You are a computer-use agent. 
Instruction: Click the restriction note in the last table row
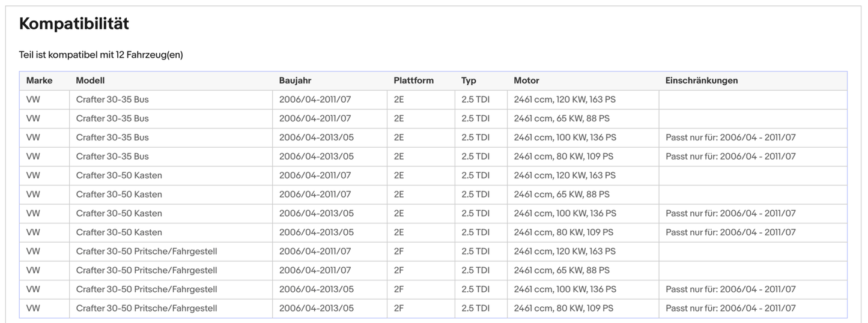point(730,309)
